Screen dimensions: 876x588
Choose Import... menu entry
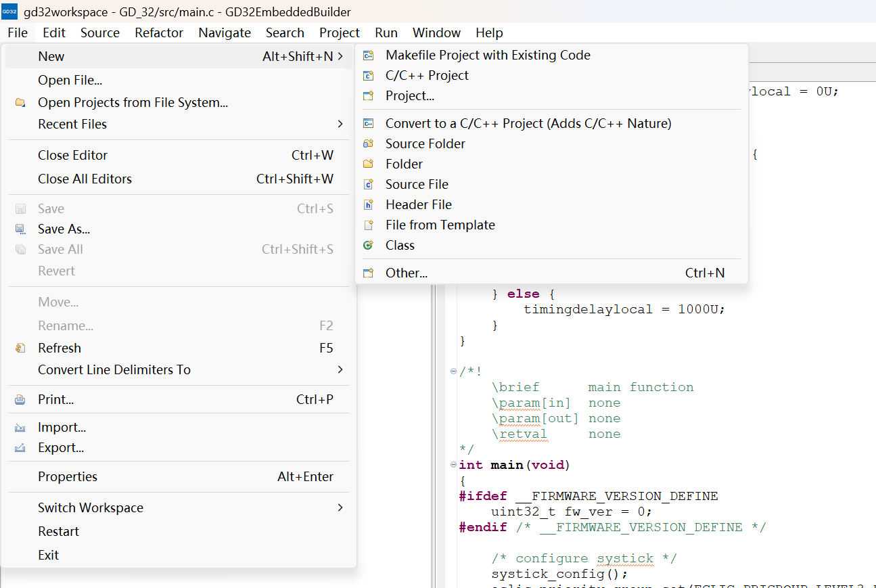(179, 428)
